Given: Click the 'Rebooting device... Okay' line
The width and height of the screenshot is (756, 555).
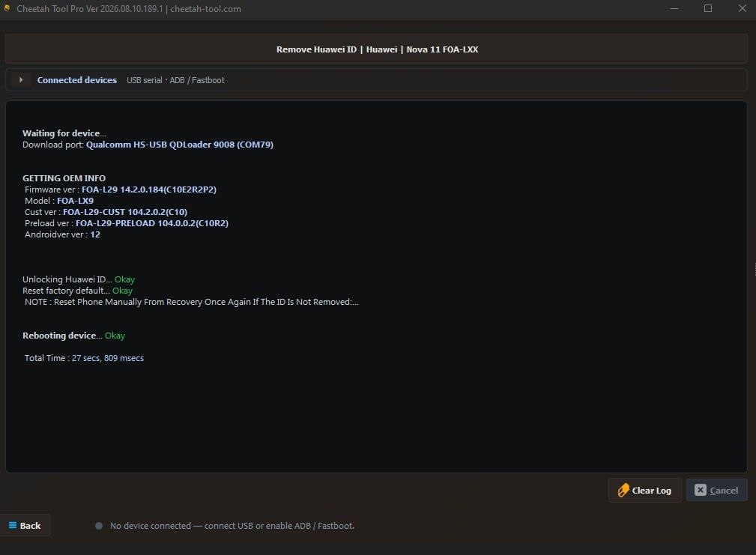Looking at the screenshot, I should tap(73, 336).
